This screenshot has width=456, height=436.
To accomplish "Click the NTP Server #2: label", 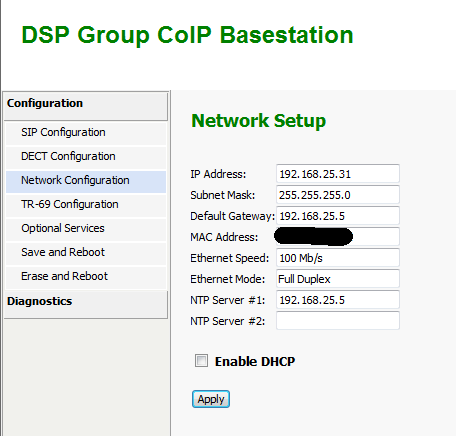I will point(228,321).
